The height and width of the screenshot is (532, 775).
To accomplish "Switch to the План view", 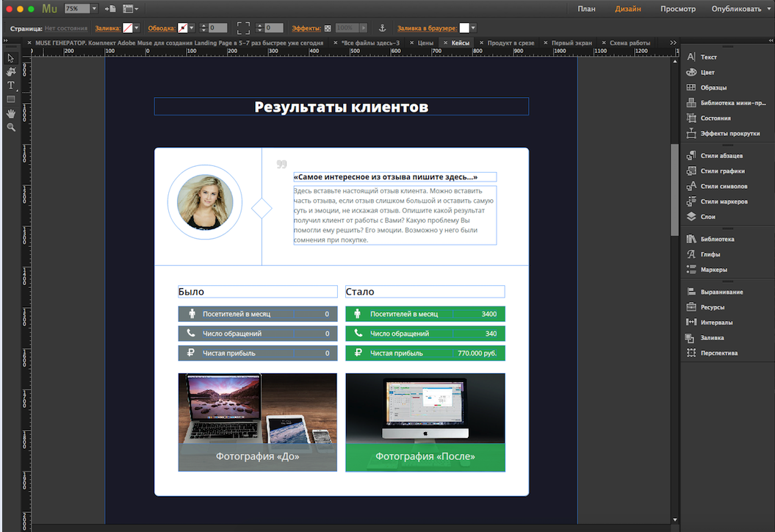I will click(586, 9).
